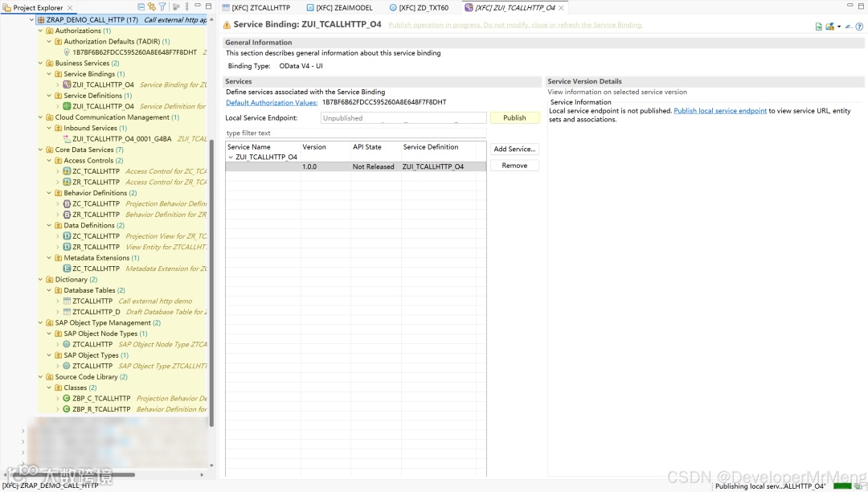Click the share/where-used icon beside dropdown arrow

[x=829, y=26]
